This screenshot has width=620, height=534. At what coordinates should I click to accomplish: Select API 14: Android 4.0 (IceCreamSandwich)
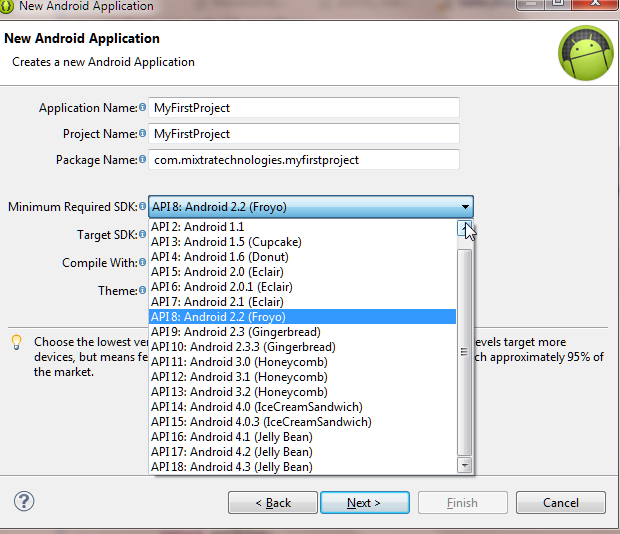pyautogui.click(x=302, y=407)
